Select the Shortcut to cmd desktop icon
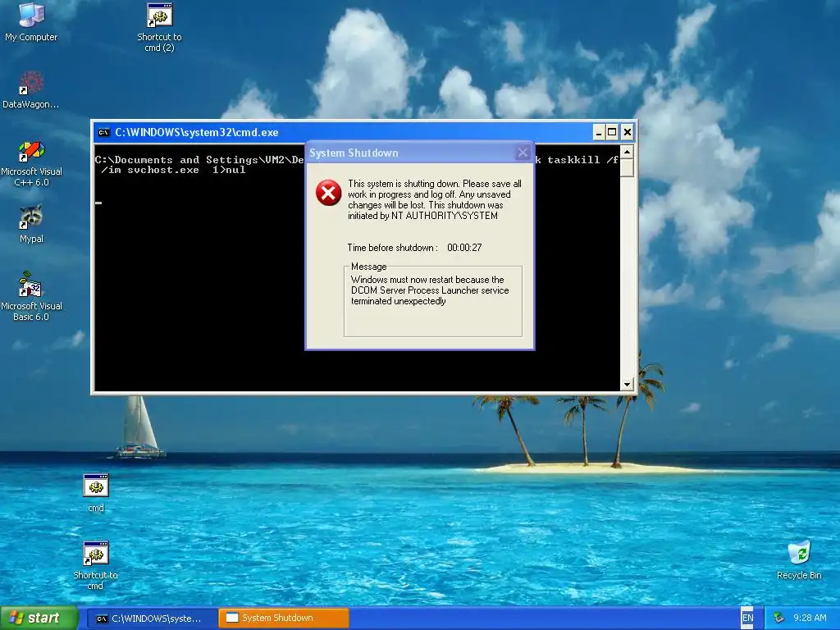Image resolution: width=840 pixels, height=630 pixels. 95,566
